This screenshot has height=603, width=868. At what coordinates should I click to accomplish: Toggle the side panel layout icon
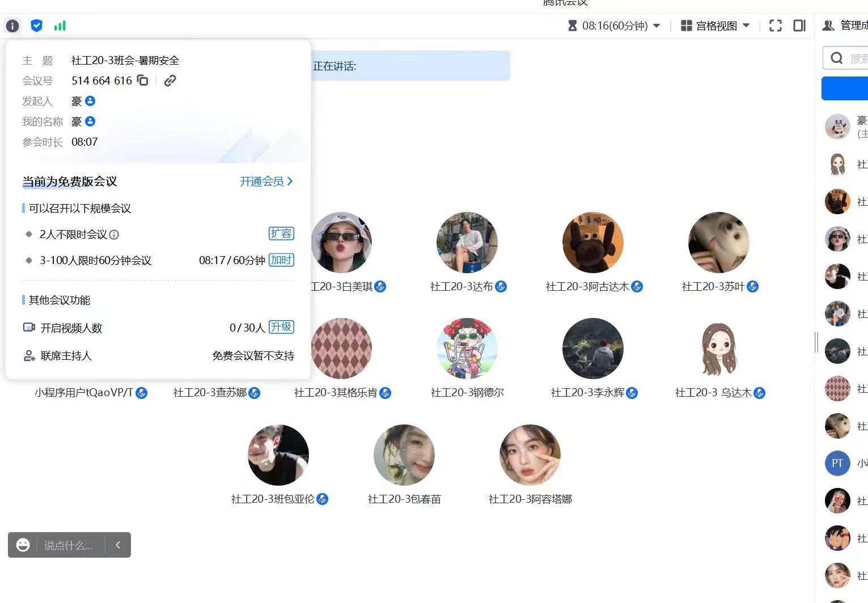coord(799,26)
